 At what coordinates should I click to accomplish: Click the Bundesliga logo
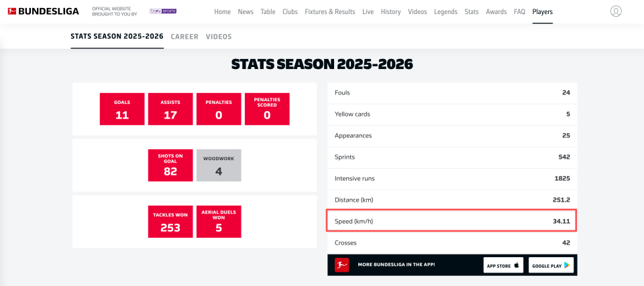click(x=43, y=11)
